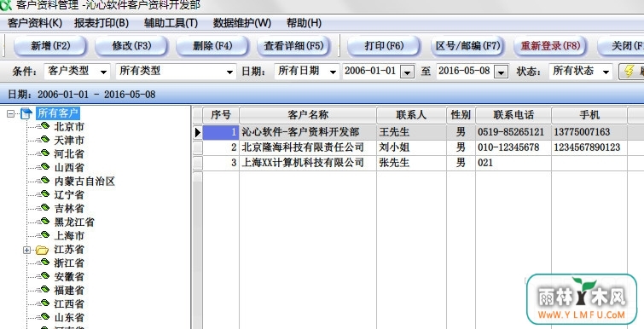Collapse the 所有客户 tree node
This screenshot has width=644, height=329.
11,113
